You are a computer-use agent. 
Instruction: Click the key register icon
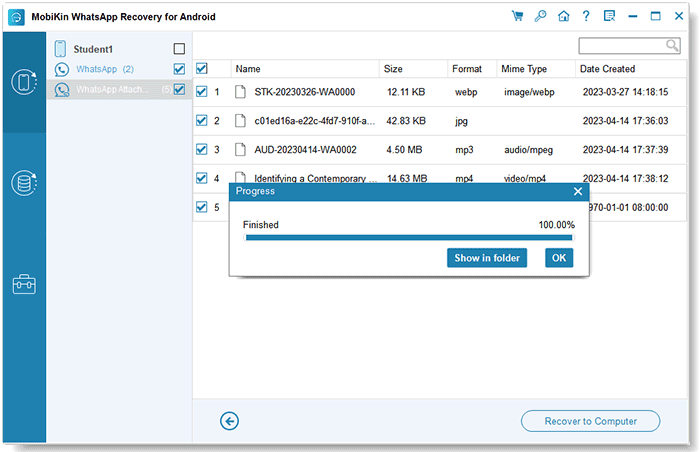540,16
